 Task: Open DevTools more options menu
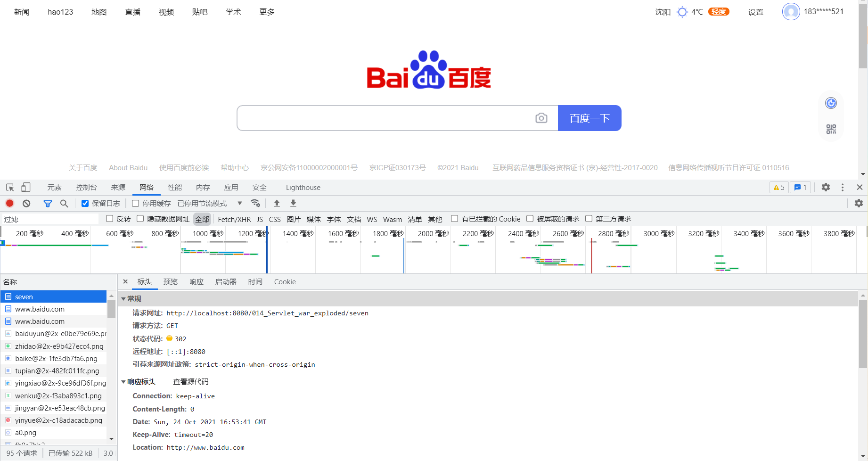843,187
